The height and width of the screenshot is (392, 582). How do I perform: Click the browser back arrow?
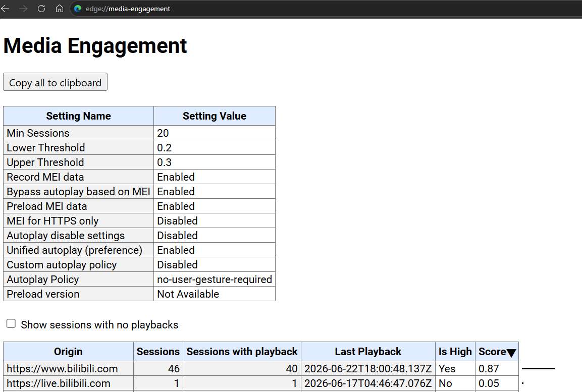pyautogui.click(x=5, y=9)
